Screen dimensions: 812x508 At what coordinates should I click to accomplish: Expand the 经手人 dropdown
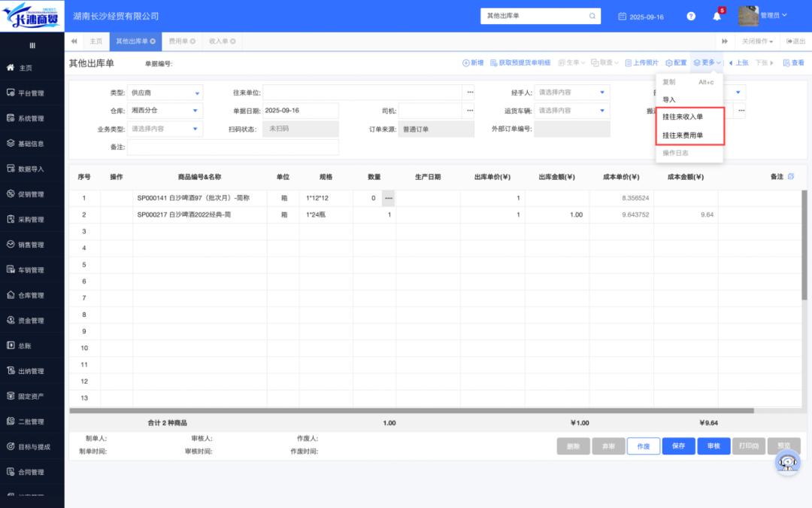click(x=602, y=93)
